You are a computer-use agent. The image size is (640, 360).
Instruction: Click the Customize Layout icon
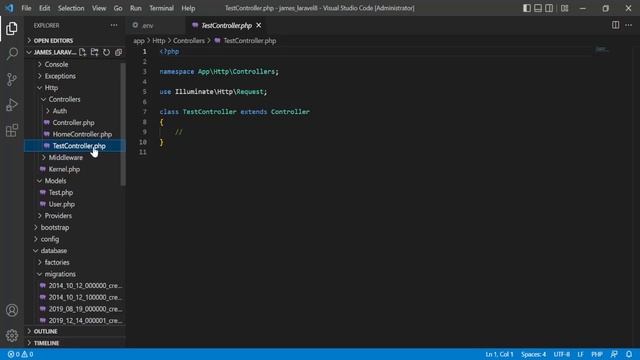click(564, 8)
